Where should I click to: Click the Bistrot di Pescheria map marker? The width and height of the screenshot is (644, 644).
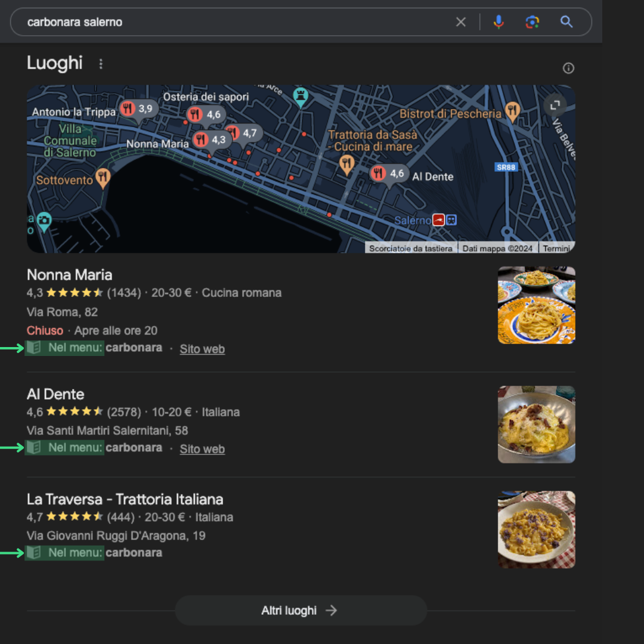pos(512,112)
